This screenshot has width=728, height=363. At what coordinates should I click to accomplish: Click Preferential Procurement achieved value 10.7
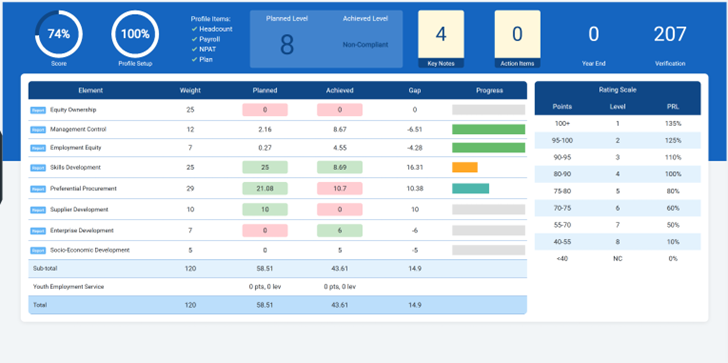click(x=340, y=188)
